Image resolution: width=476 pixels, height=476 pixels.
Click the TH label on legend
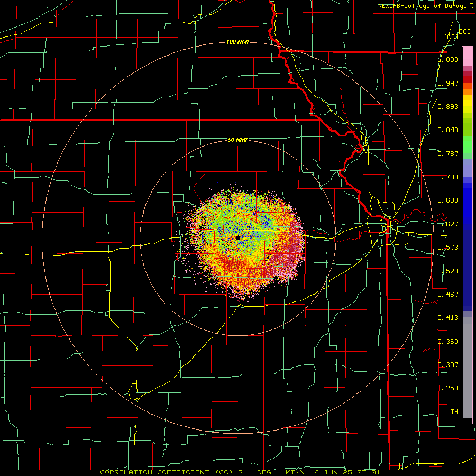(454, 412)
